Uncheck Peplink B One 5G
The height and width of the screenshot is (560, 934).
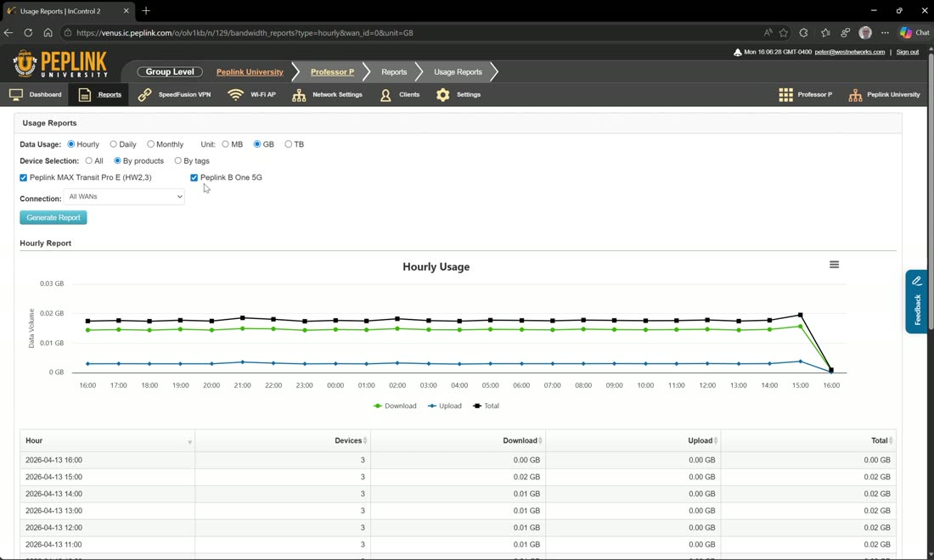coord(194,177)
